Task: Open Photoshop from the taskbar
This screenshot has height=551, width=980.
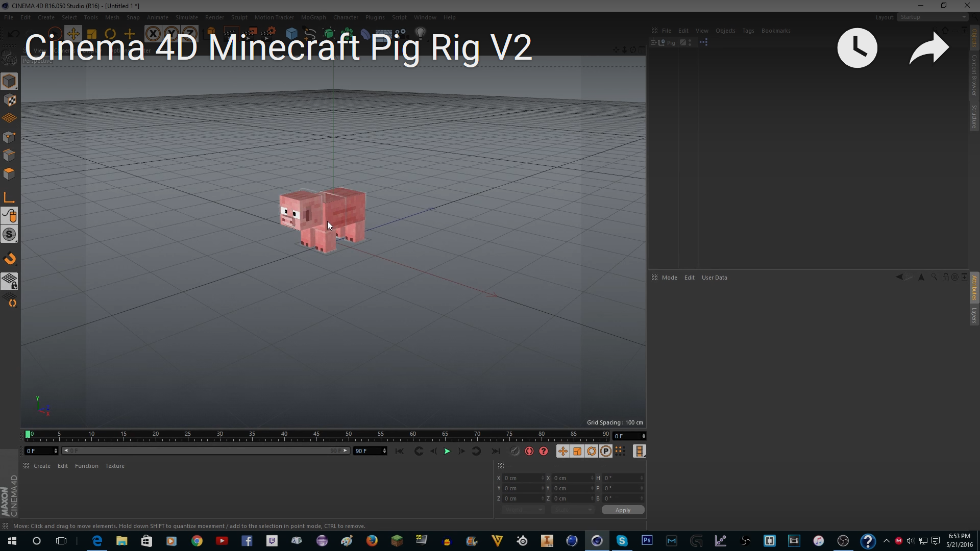Action: [647, 540]
